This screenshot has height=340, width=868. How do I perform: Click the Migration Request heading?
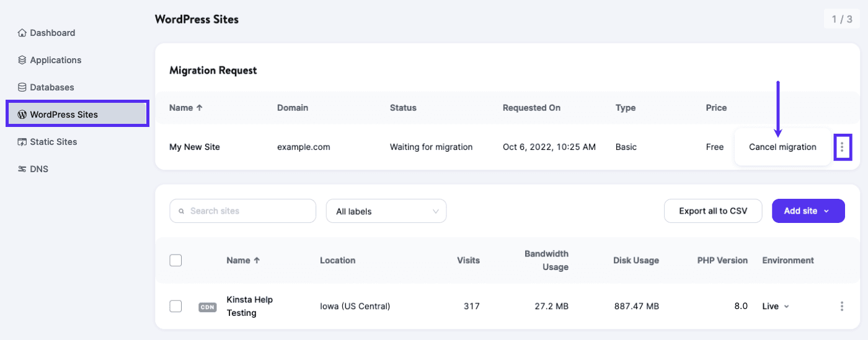(213, 71)
